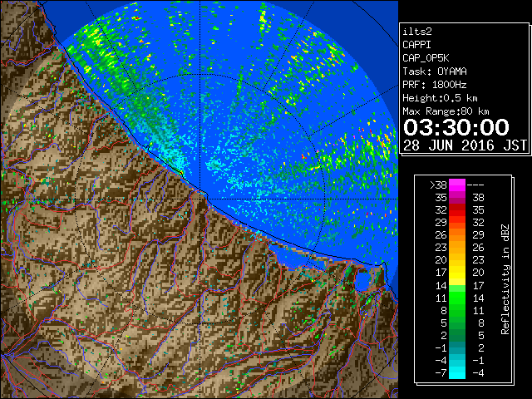Image resolution: width=532 pixels, height=399 pixels.
Task: Click the PRF: 1800Hz value
Action: (x=434, y=85)
